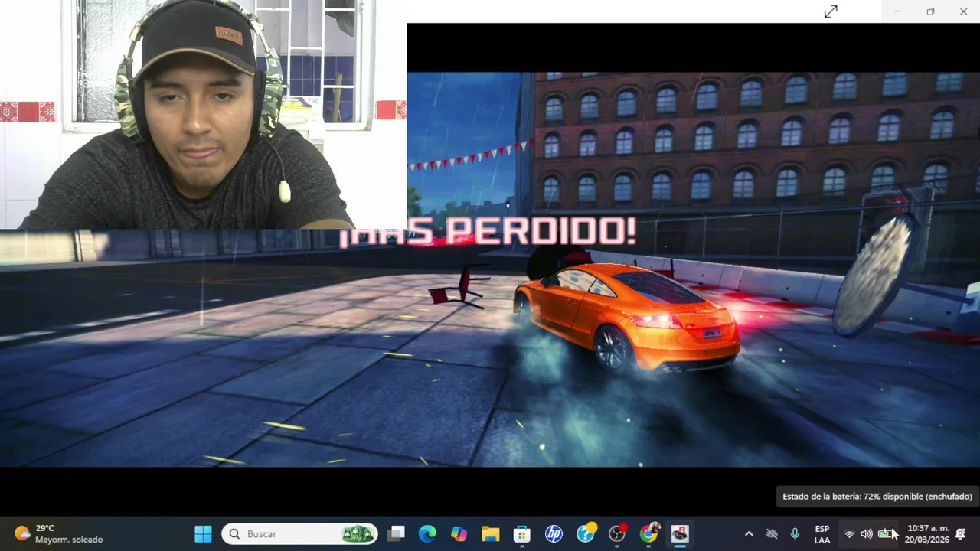
Task: Open Microsoft Store from the taskbar
Action: click(521, 533)
